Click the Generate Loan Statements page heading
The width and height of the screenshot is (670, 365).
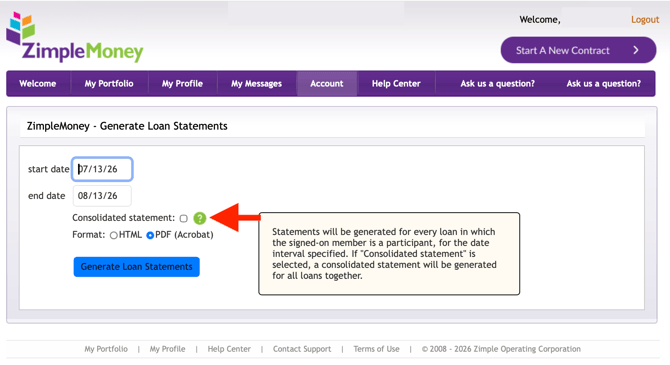pos(127,126)
